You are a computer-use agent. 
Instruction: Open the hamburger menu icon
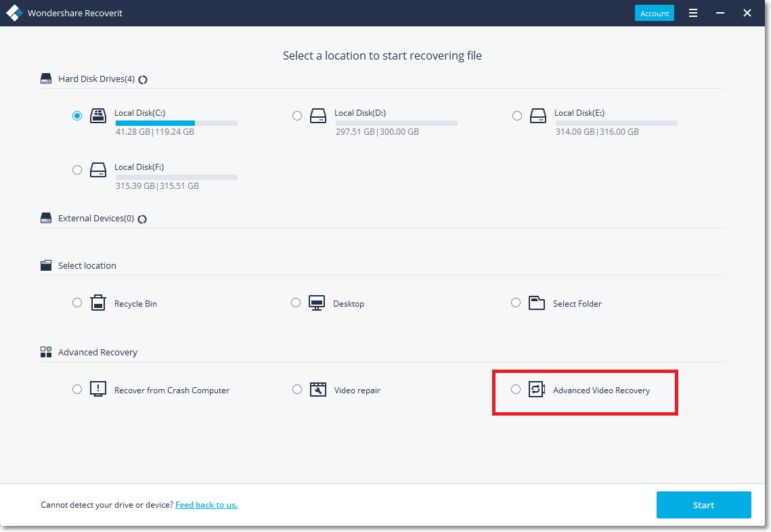pos(693,14)
